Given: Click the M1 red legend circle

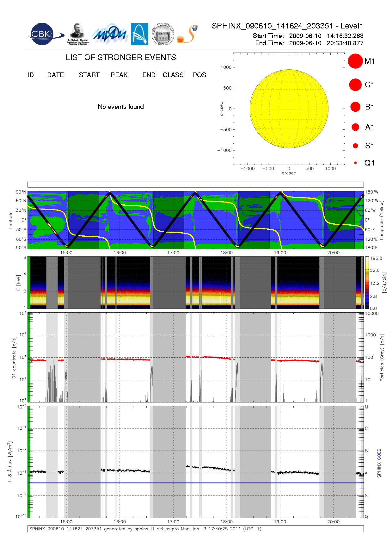Looking at the screenshot, I should [355, 61].
